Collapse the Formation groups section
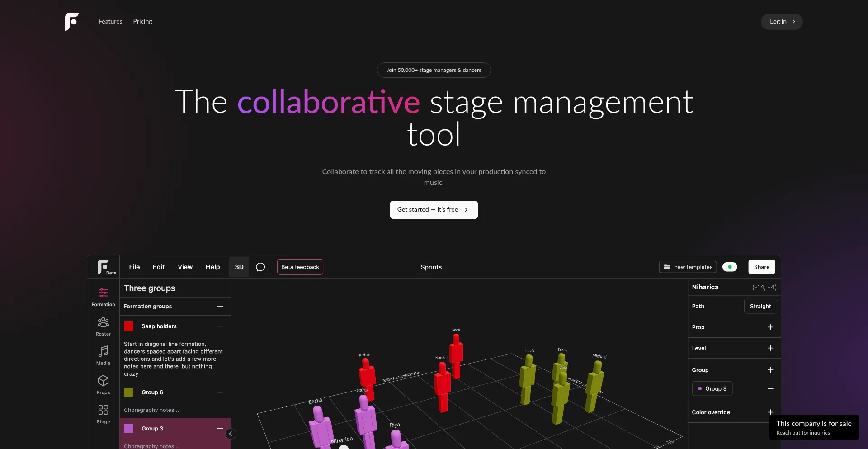This screenshot has width=868, height=449. 220,306
